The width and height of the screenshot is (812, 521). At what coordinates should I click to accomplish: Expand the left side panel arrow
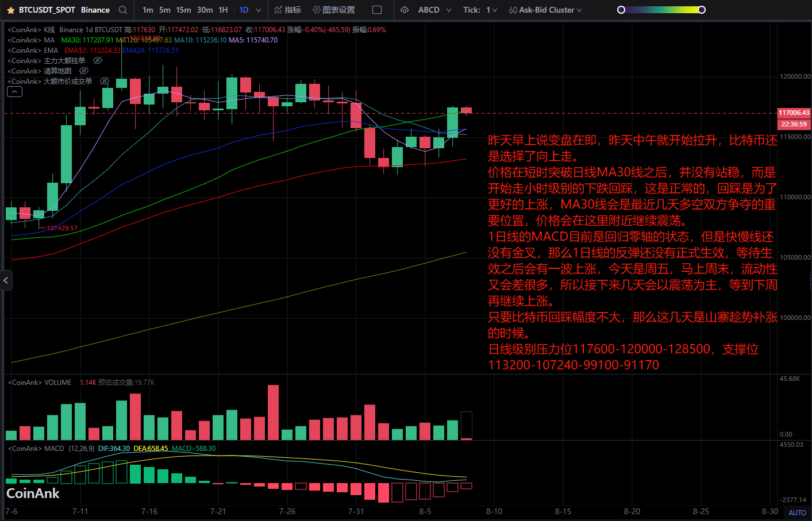(x=6, y=280)
